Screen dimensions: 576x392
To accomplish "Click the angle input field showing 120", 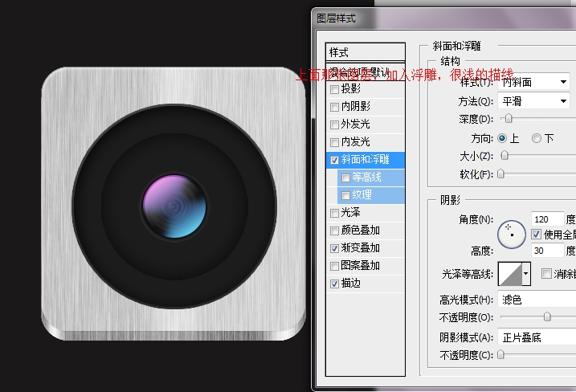I will pos(546,219).
